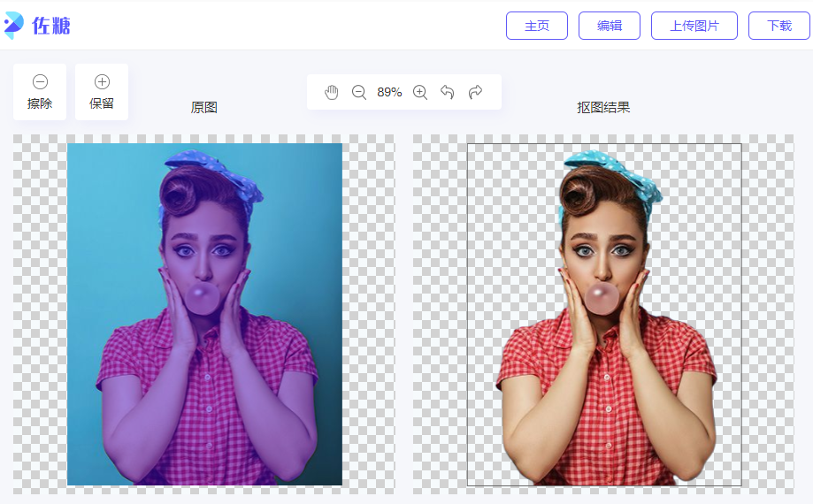Click 上传图片 to upload image
This screenshot has height=504, width=813.
(x=694, y=26)
